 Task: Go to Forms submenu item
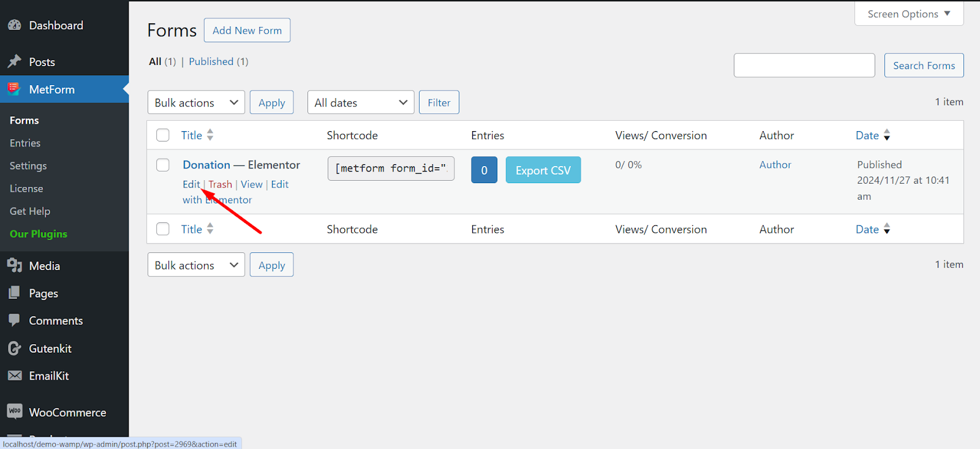pos(24,121)
